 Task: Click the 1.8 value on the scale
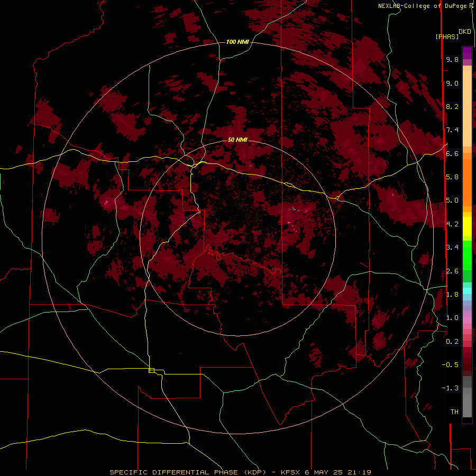[x=452, y=295]
